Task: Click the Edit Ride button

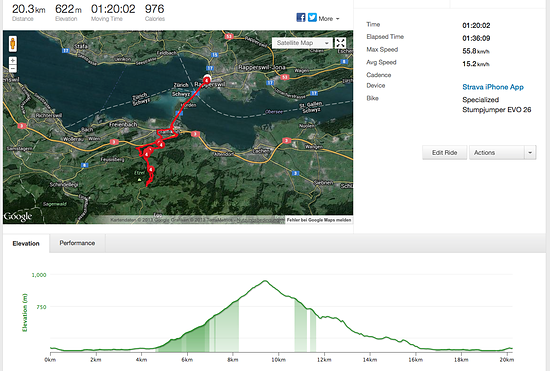Action: (444, 153)
